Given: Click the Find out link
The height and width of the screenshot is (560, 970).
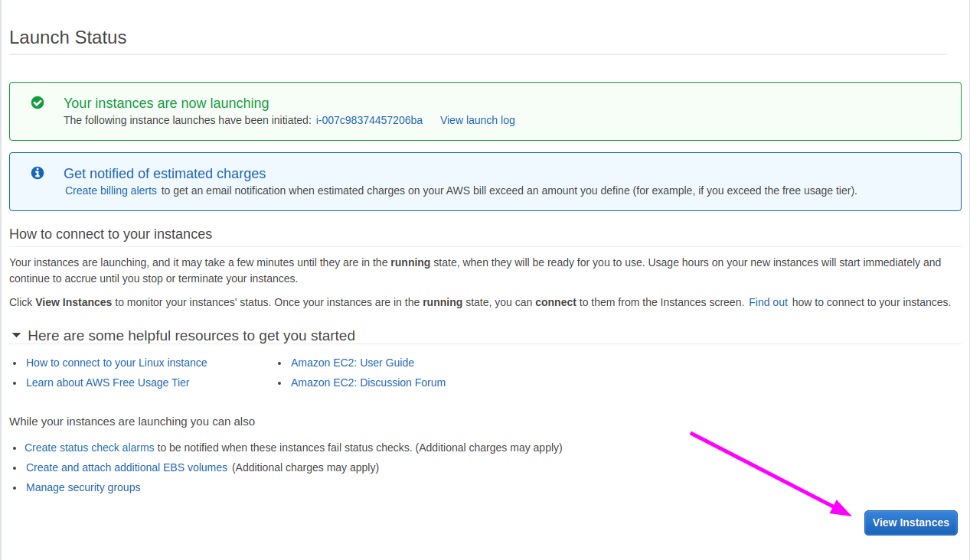Looking at the screenshot, I should pos(768,302).
